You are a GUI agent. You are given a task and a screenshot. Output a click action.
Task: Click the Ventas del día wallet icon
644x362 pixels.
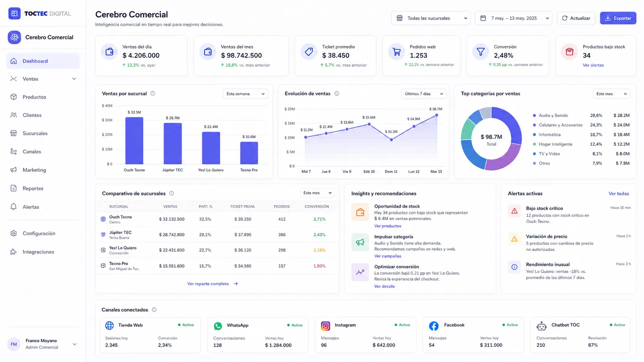click(109, 52)
